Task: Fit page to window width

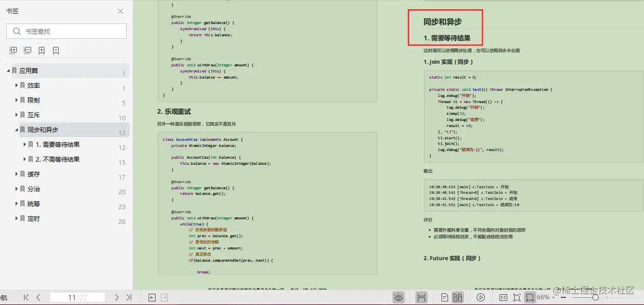Action: click(x=530, y=297)
